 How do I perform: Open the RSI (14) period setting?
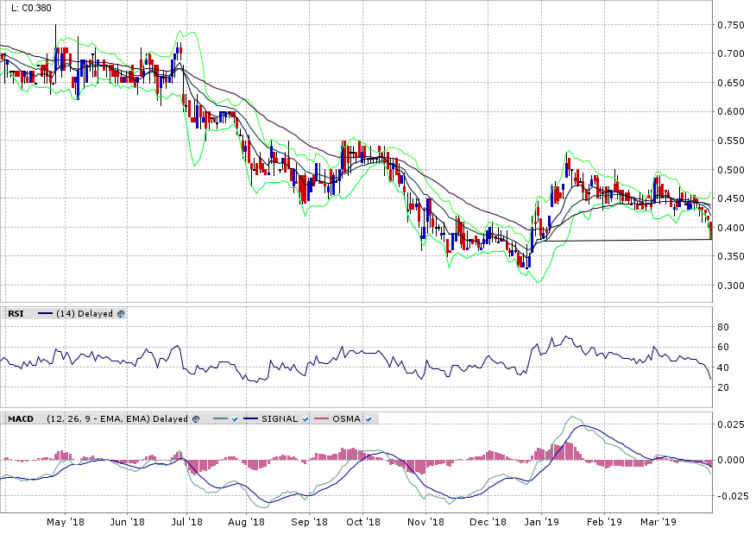tap(64, 314)
